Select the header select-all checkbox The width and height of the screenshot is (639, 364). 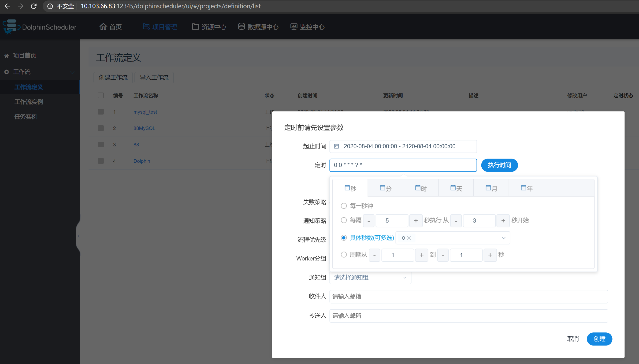click(101, 95)
